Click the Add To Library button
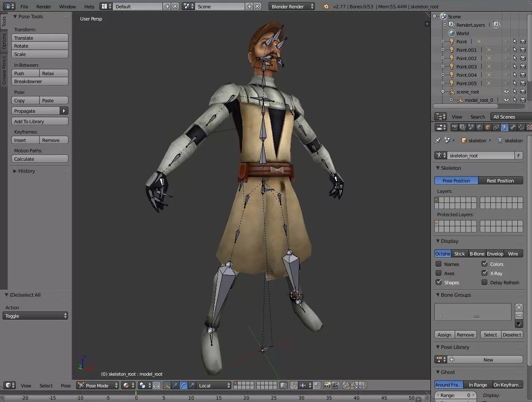 click(40, 121)
